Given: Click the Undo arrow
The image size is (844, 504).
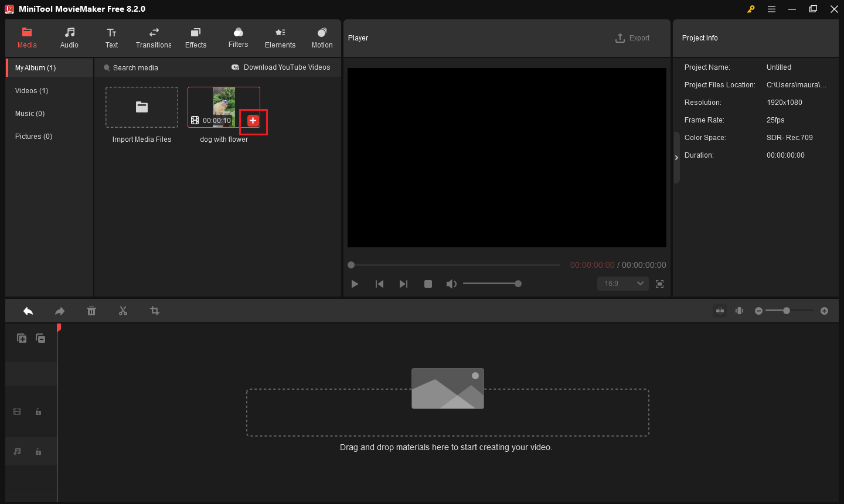Looking at the screenshot, I should pyautogui.click(x=28, y=311).
